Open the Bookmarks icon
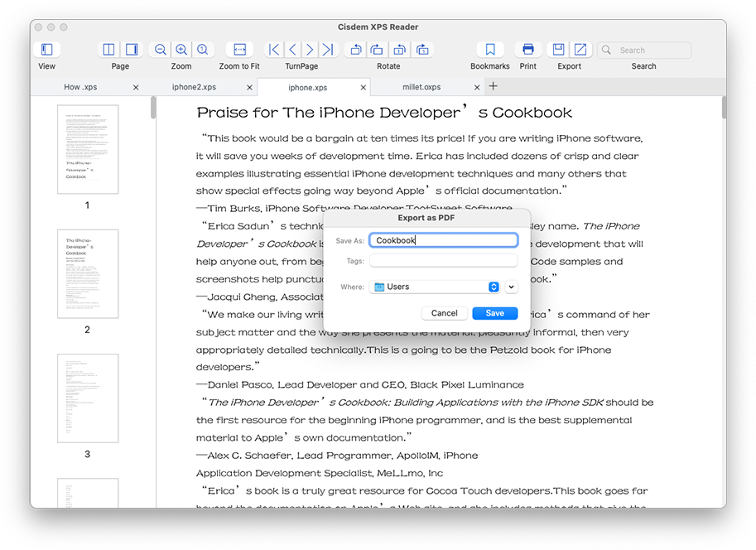This screenshot has height=550, width=756. (x=490, y=50)
